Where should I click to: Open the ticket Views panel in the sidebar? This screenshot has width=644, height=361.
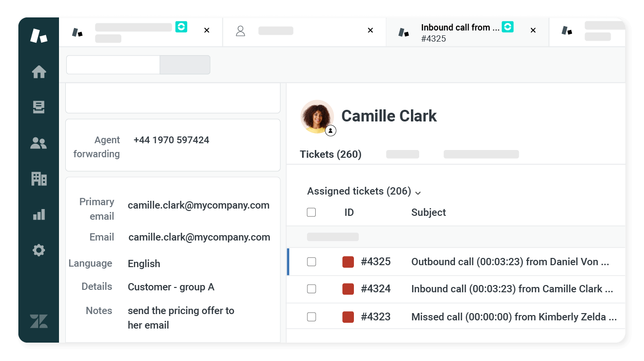(x=38, y=107)
